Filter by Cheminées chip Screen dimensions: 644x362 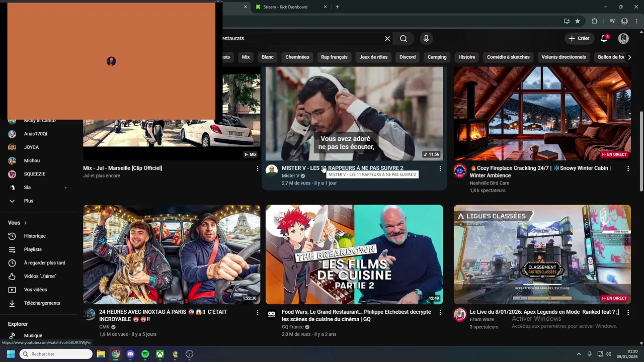[297, 57]
